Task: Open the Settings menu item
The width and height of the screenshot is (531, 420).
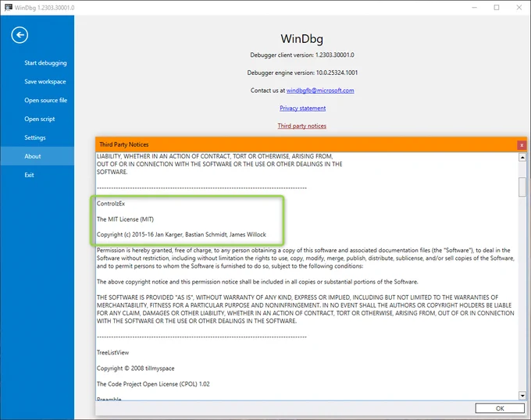Action: 35,137
